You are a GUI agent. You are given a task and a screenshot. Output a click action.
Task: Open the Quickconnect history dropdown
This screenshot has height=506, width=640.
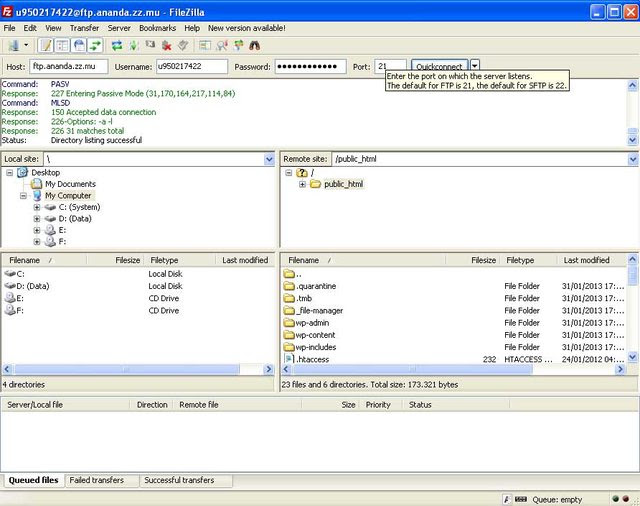(474, 65)
